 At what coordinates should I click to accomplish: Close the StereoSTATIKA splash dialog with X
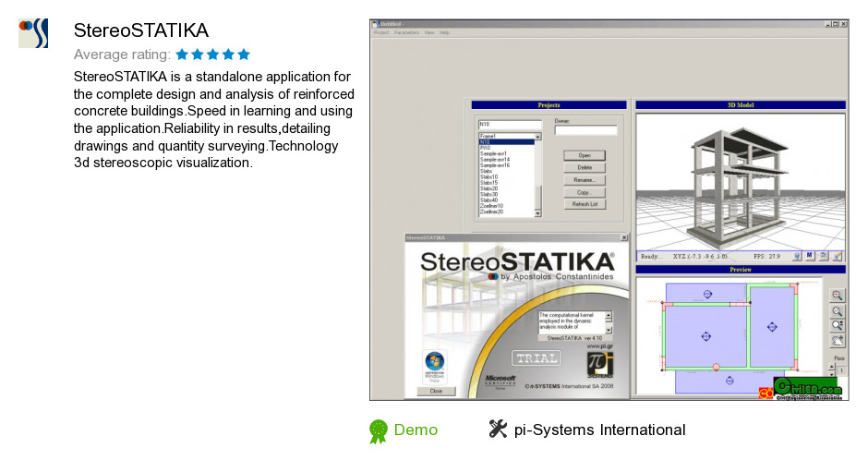pos(624,237)
